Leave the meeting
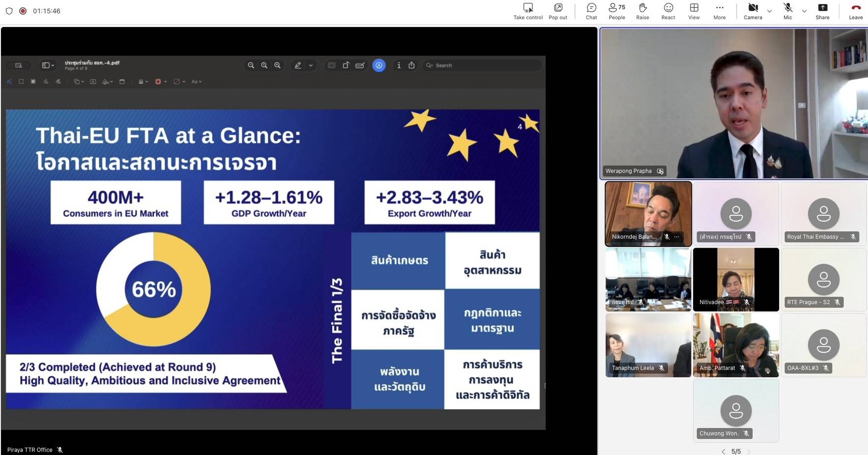The width and height of the screenshot is (868, 455). 856,11
